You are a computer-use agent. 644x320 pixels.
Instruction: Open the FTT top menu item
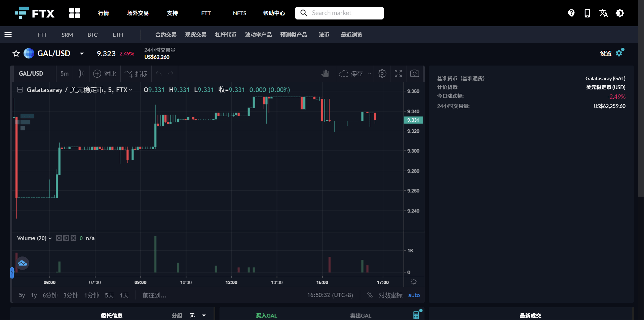206,13
